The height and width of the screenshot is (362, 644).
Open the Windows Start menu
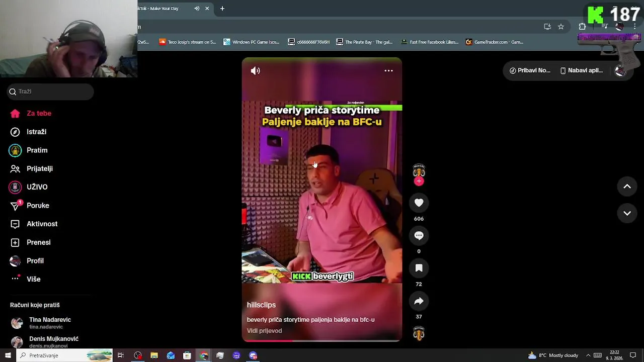[8, 355]
